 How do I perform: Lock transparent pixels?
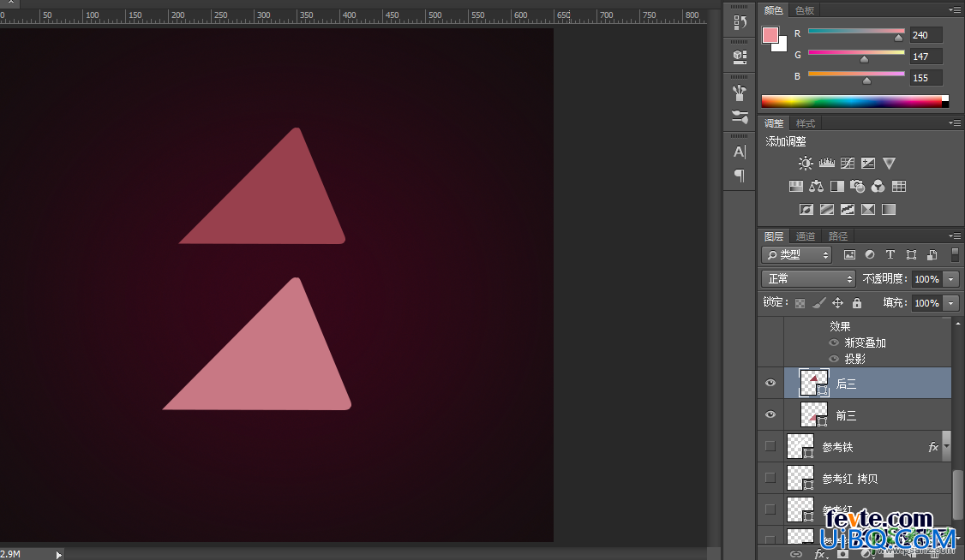(x=800, y=303)
